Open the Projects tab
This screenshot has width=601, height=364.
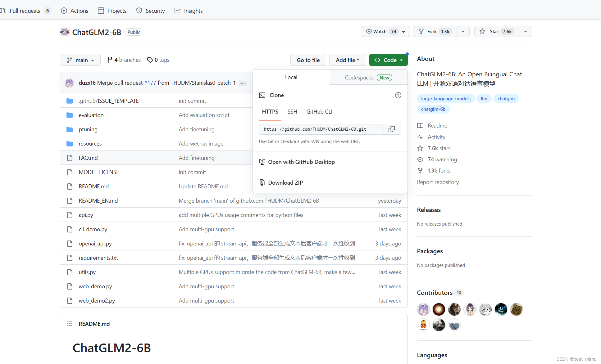coord(112,11)
